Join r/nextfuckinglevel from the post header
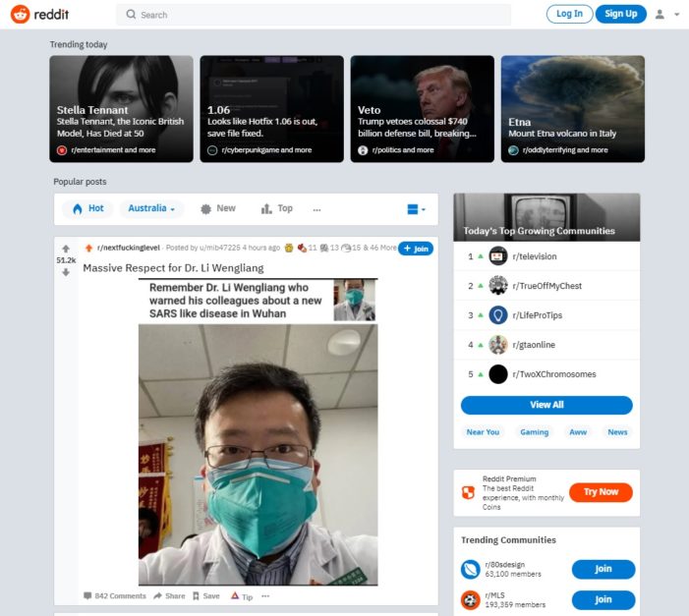The image size is (689, 616). 416,249
